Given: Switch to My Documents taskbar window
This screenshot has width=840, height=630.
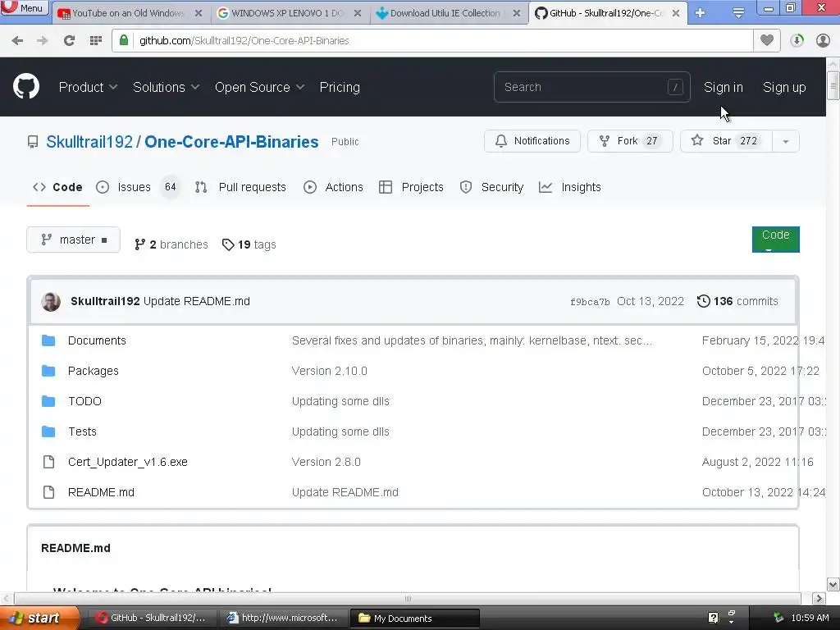Looking at the screenshot, I should [415, 619].
